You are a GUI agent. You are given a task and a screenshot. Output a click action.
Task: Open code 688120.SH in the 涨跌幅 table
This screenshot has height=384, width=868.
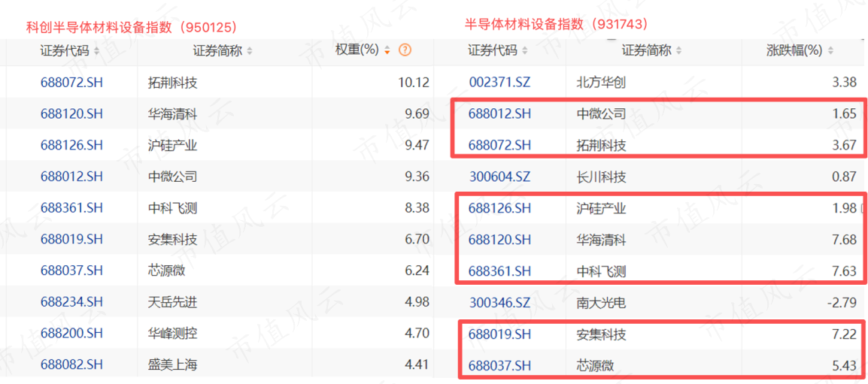[x=500, y=240]
